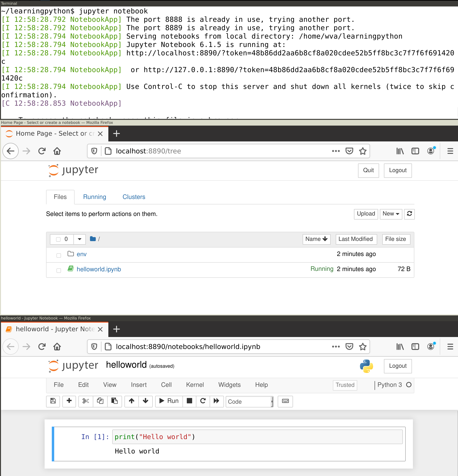Screen dimensions: 458x476
Task: Open a new tab in helloworld window
Action: point(116,329)
